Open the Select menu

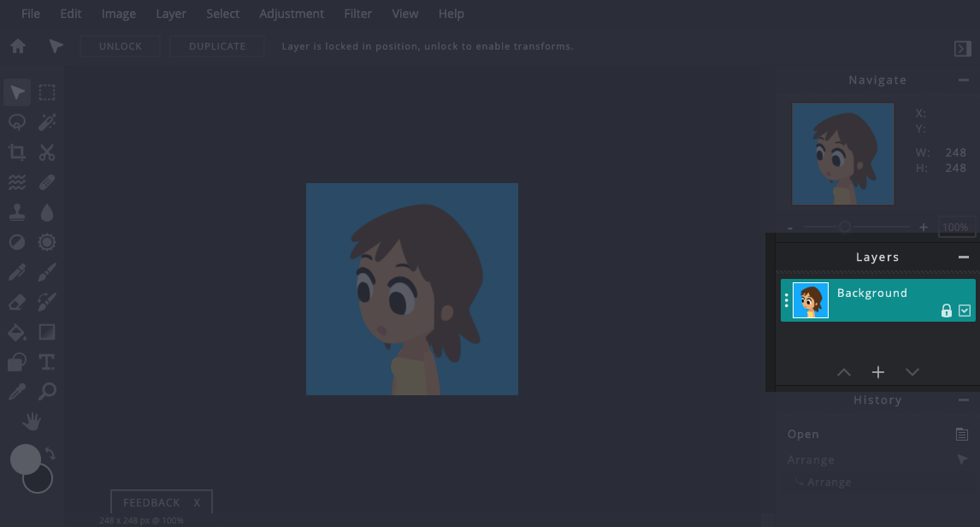pyautogui.click(x=223, y=14)
